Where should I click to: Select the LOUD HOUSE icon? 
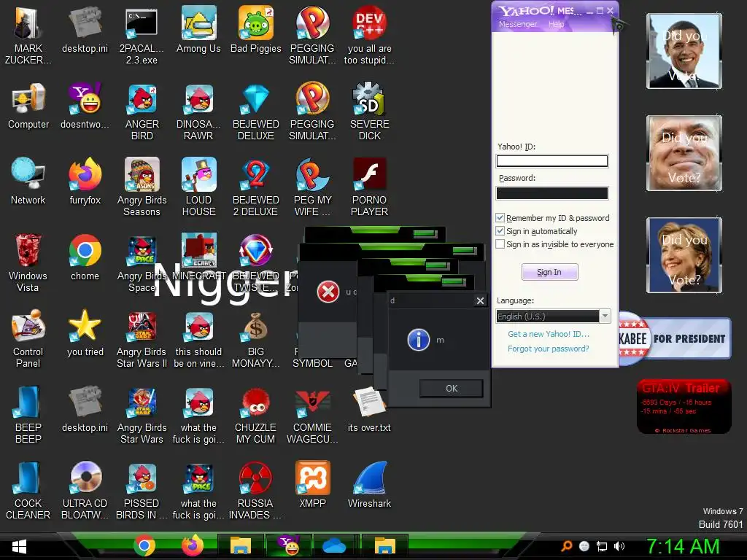198,187
